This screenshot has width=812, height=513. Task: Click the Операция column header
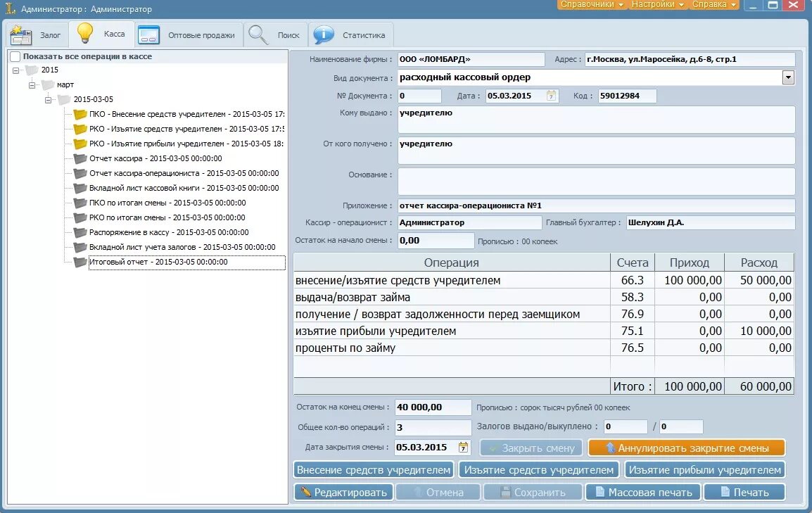452,262
